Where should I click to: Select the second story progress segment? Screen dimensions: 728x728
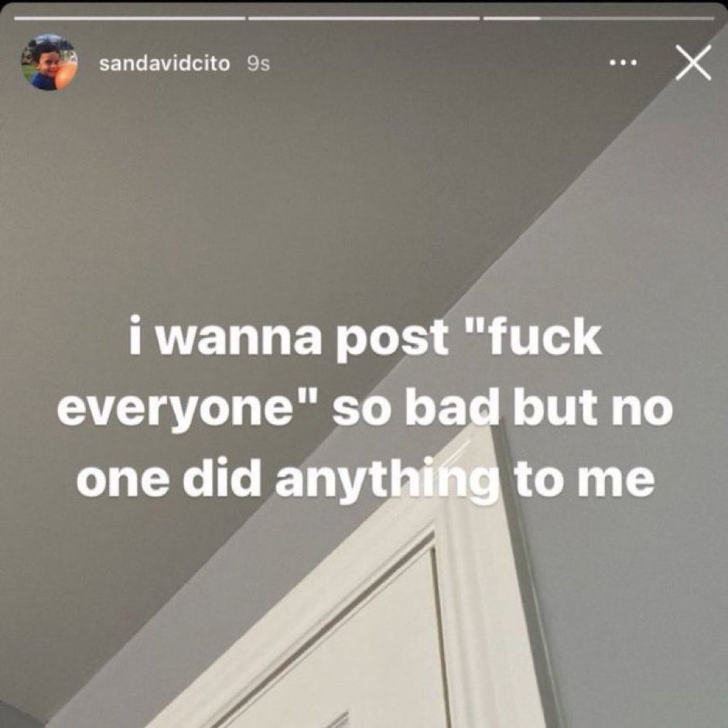click(364, 19)
